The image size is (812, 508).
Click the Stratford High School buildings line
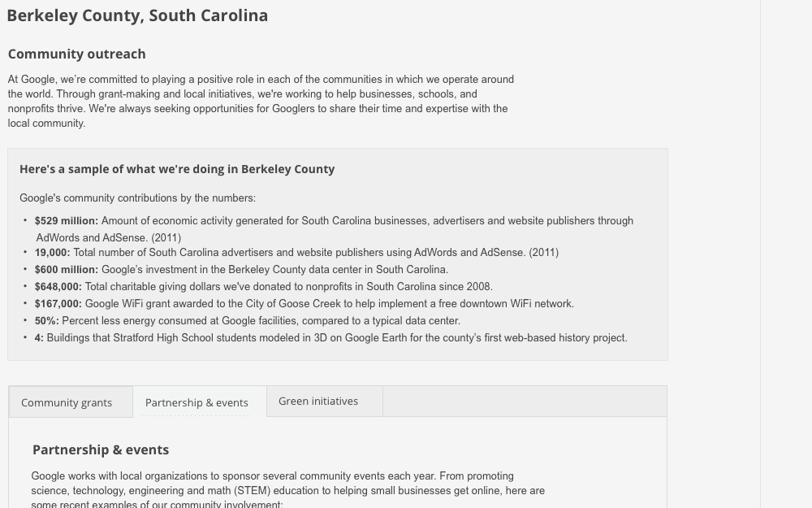click(330, 338)
